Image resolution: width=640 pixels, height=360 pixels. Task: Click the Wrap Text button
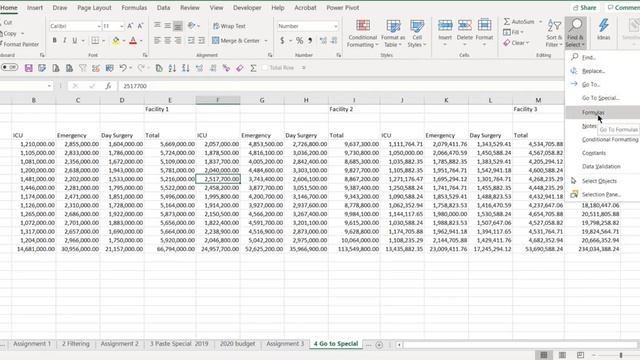[x=229, y=26]
